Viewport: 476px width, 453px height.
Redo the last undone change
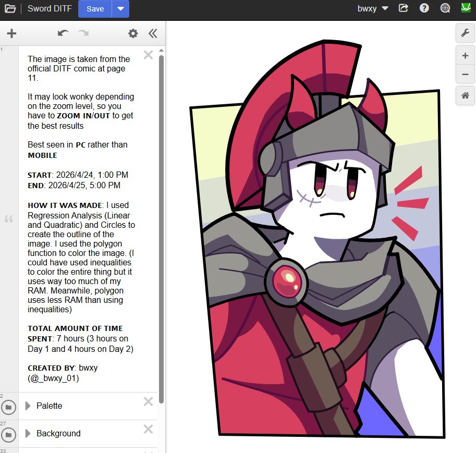tap(83, 33)
